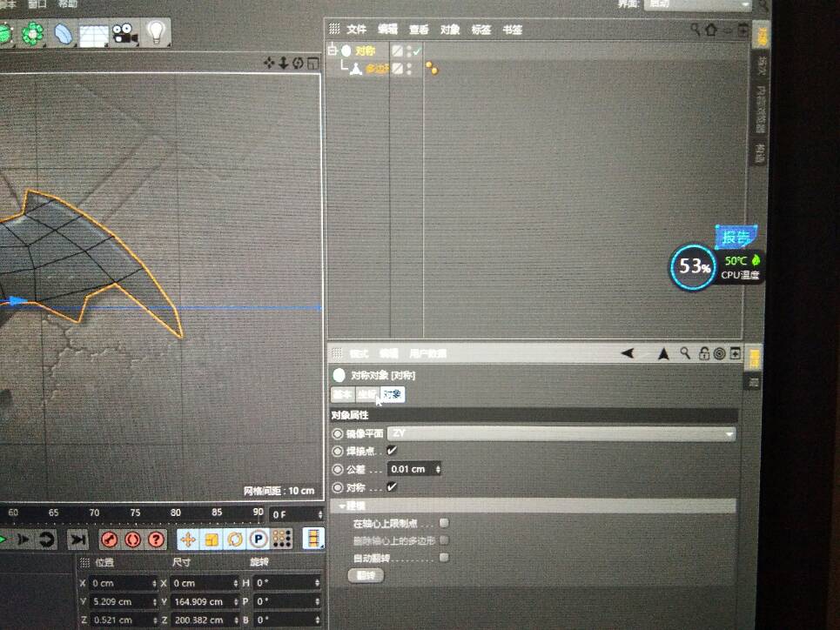The image size is (840, 630).
Task: Collapse the 建模 section triangle
Action: pyautogui.click(x=341, y=506)
